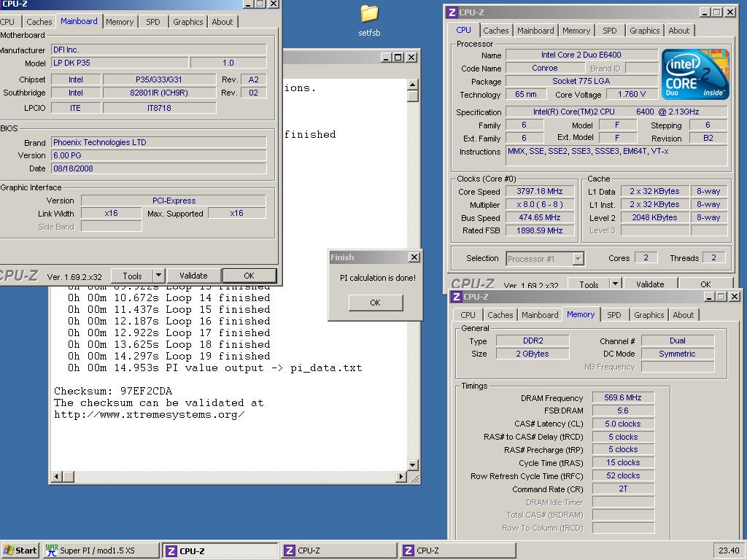Click the processor name Intel Core 2 Duo E6400
Screen dimensions: 747x560
click(581, 55)
